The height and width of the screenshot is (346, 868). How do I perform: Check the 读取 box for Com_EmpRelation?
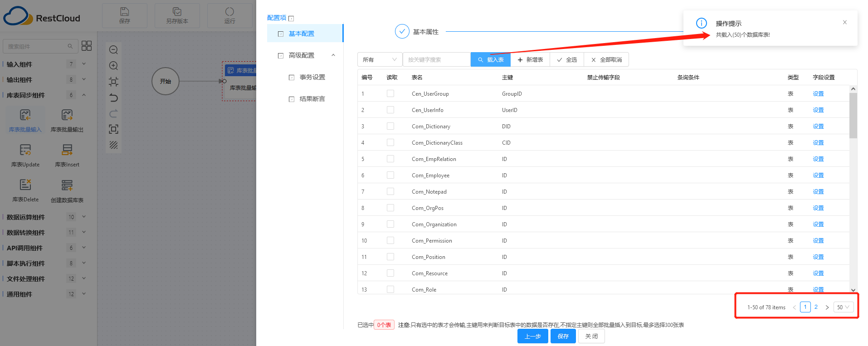click(x=390, y=159)
